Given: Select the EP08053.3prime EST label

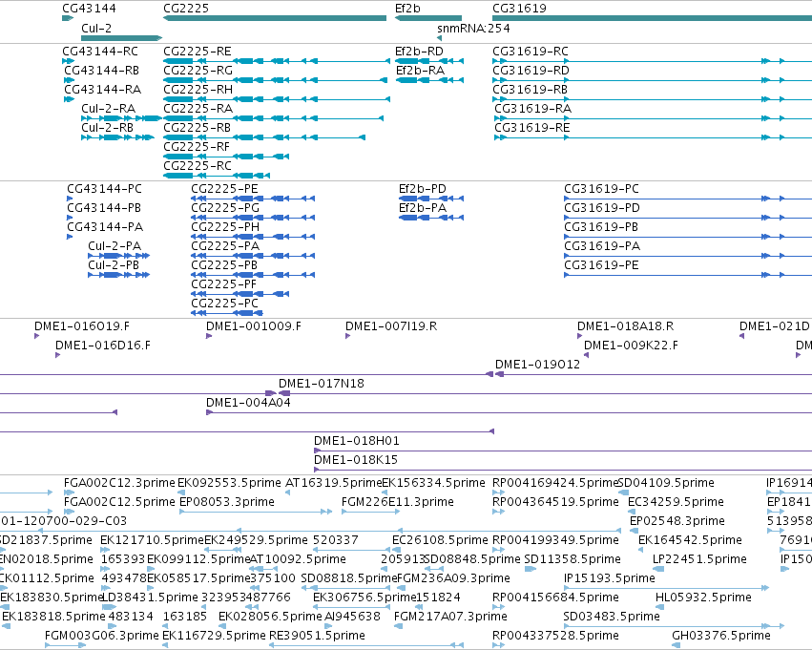Looking at the screenshot, I should tap(227, 503).
